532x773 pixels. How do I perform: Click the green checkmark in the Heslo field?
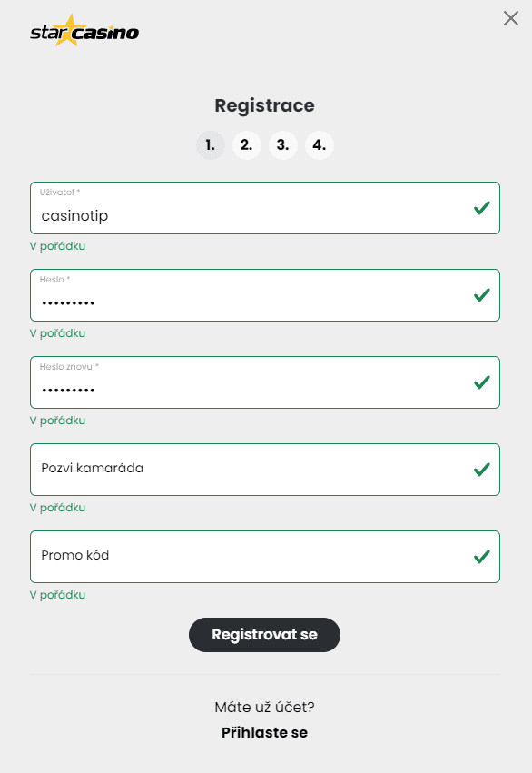point(480,295)
